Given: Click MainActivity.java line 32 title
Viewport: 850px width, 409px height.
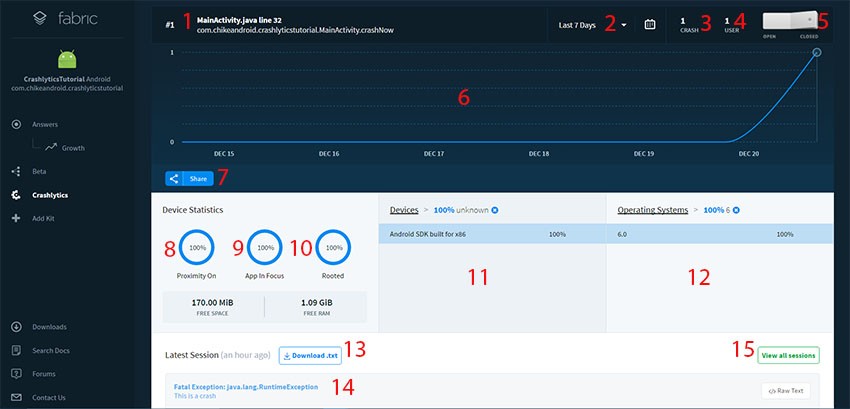Looking at the screenshot, I should pyautogui.click(x=239, y=20).
